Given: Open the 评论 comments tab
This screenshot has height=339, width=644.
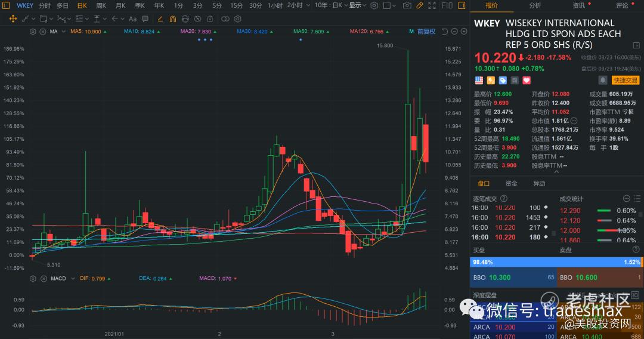Looking at the screenshot, I should point(622,5).
